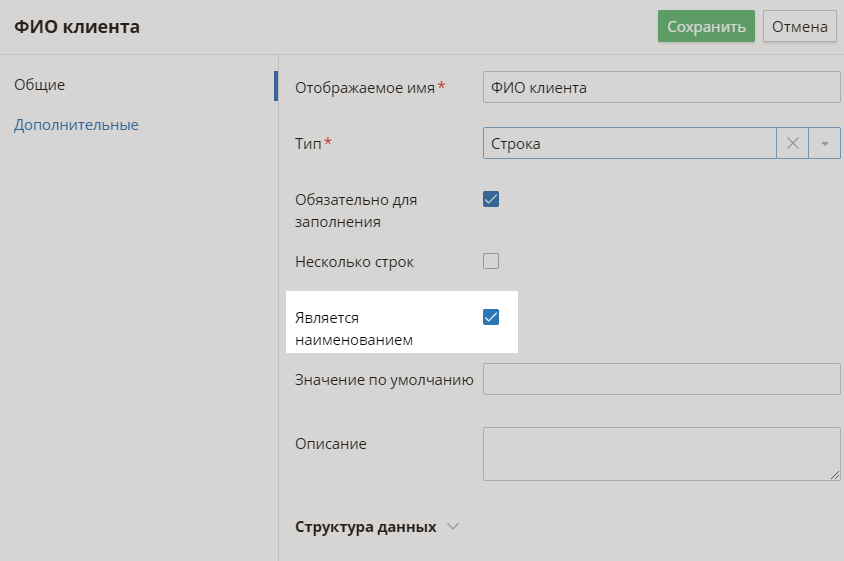Click the Несколько строк label
Image resolution: width=844 pixels, height=561 pixels.
click(x=354, y=262)
